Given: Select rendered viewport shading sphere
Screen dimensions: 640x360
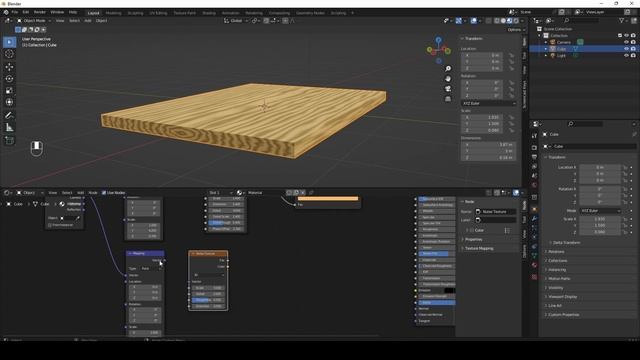Looking at the screenshot, I should pyautogui.click(x=516, y=20).
